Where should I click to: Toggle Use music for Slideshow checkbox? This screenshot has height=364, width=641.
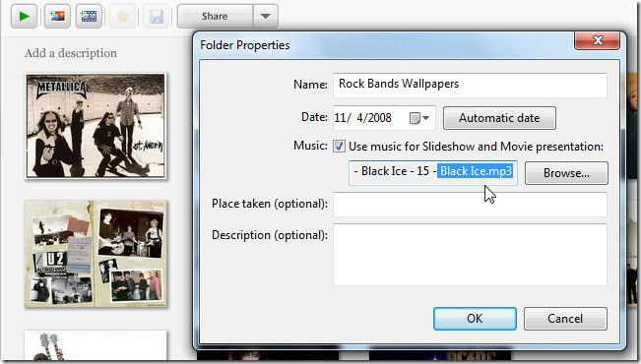[x=339, y=147]
